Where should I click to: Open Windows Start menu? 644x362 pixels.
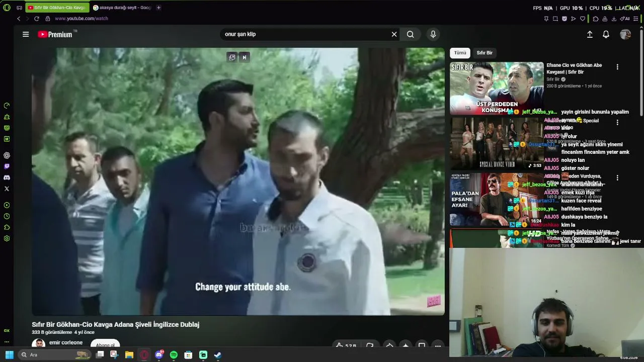point(9,355)
